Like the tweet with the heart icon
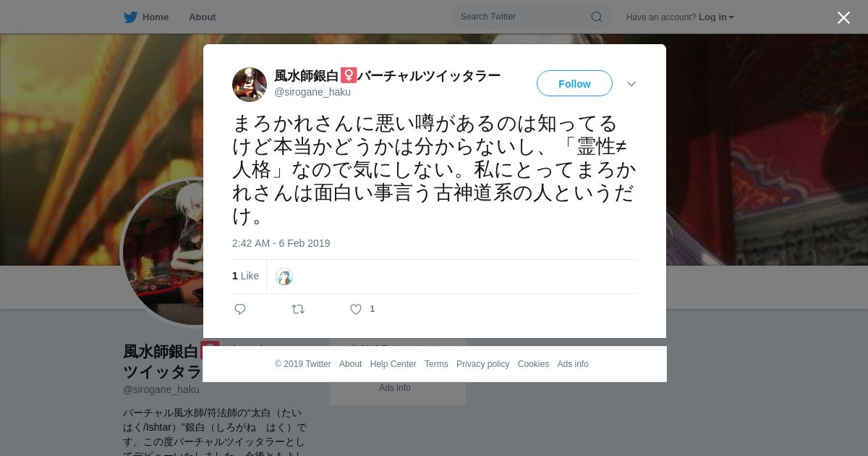 (x=356, y=309)
